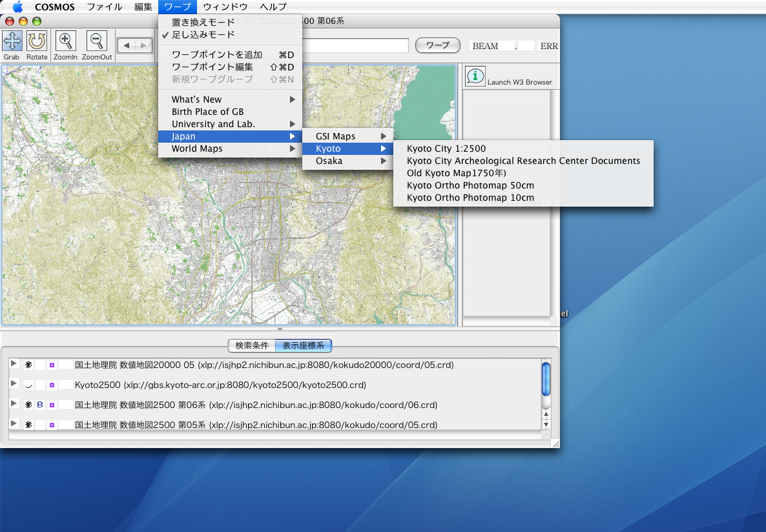Choose ワープポイントを追加 from menu
766x532 pixels.
click(230, 55)
